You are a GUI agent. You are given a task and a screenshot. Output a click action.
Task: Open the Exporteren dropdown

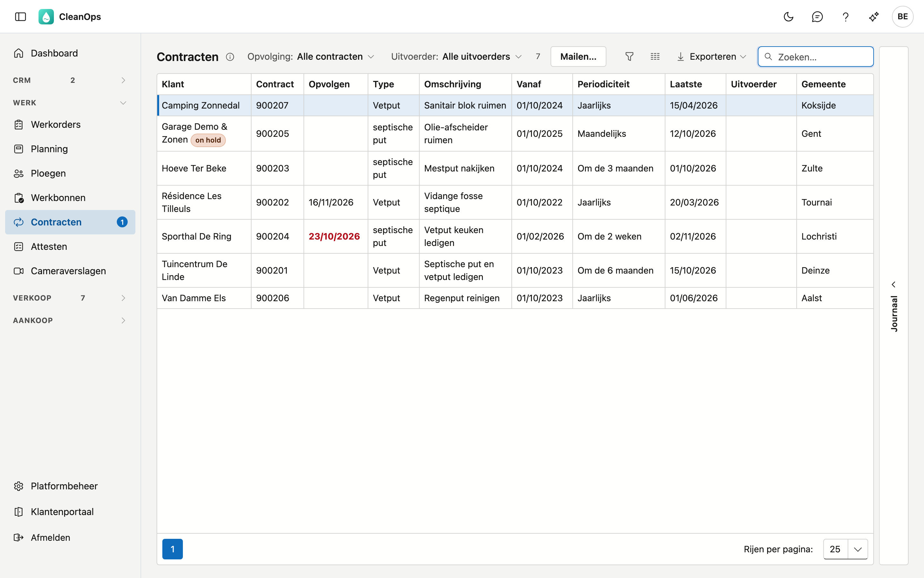(x=712, y=57)
